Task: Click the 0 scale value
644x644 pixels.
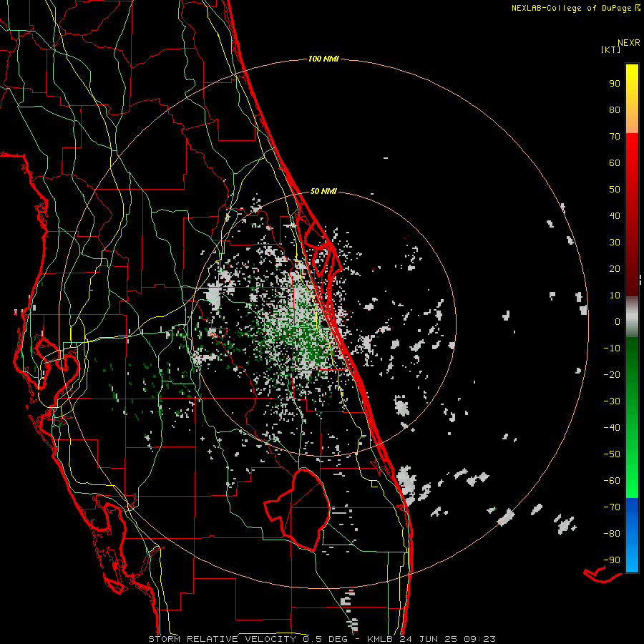Action: coord(618,322)
